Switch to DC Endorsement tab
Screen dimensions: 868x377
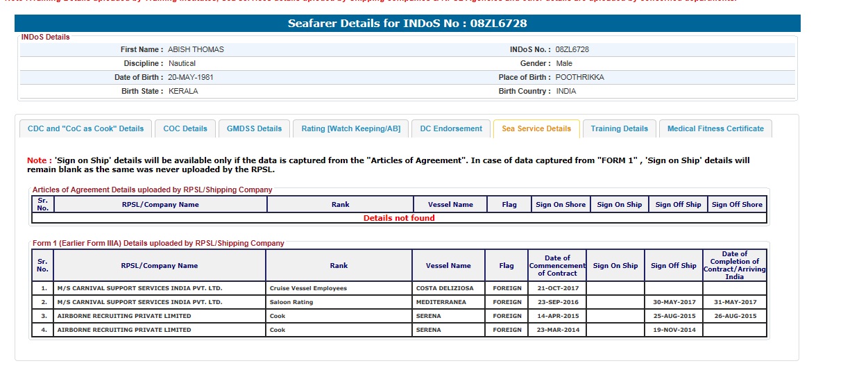(451, 128)
